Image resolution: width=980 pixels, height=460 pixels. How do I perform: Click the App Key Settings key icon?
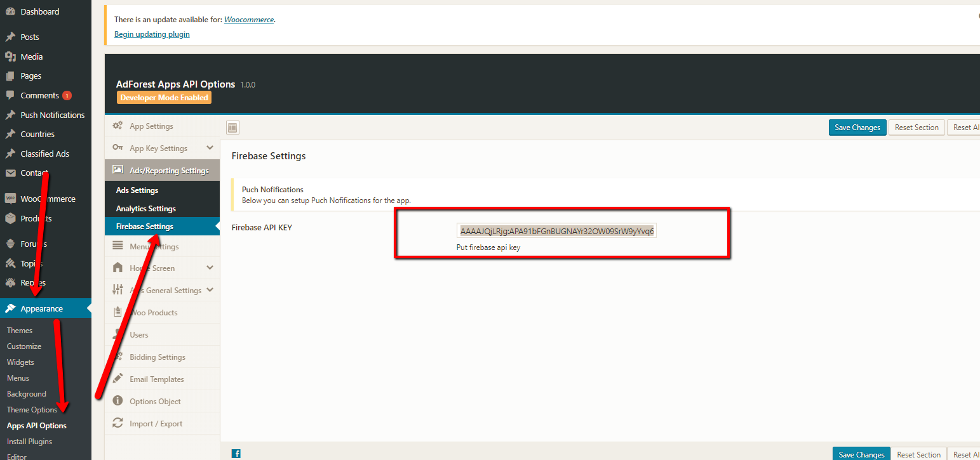(x=117, y=148)
